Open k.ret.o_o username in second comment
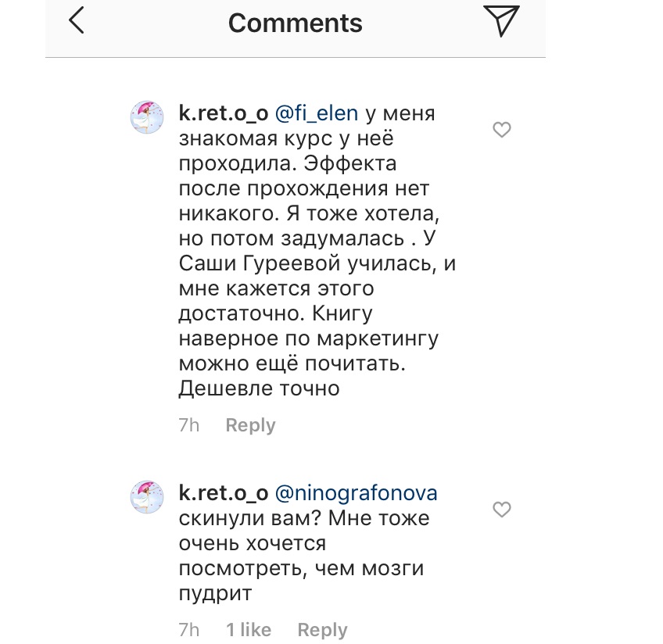Image resolution: width=663 pixels, height=644 pixels. coord(224,493)
